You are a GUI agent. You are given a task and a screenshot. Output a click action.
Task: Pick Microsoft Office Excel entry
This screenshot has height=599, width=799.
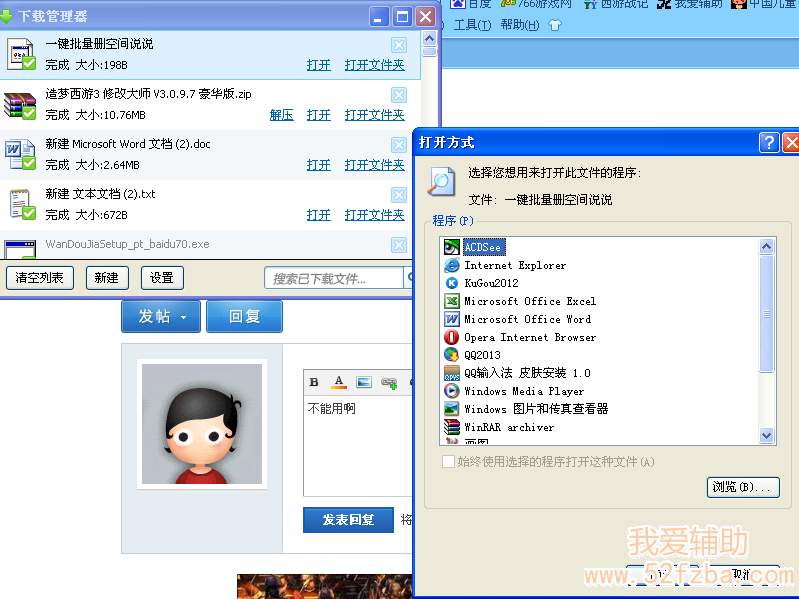pyautogui.click(x=529, y=301)
